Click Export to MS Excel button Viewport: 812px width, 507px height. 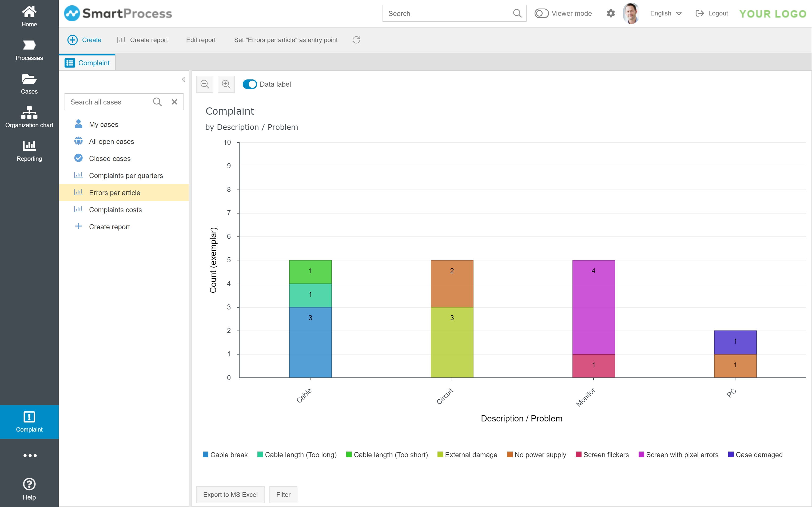click(x=230, y=494)
